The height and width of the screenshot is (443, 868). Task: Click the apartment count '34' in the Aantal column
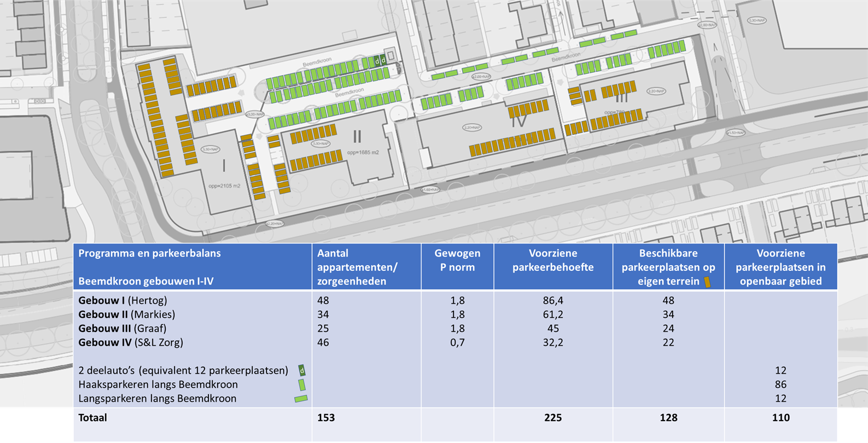[x=323, y=314]
